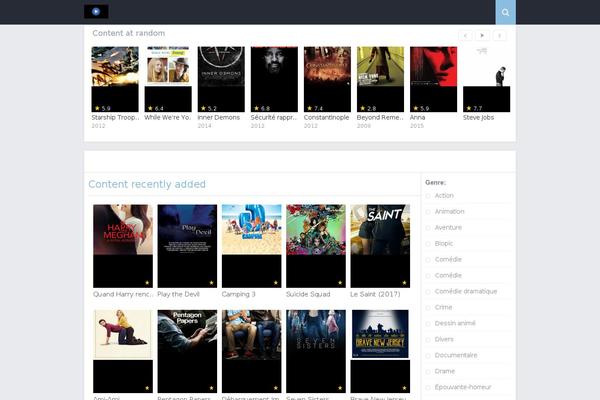Go to next random content arrow

(x=499, y=36)
